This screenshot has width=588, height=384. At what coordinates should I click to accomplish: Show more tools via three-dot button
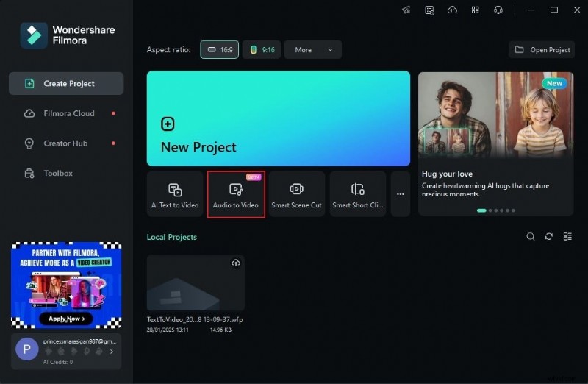(401, 194)
